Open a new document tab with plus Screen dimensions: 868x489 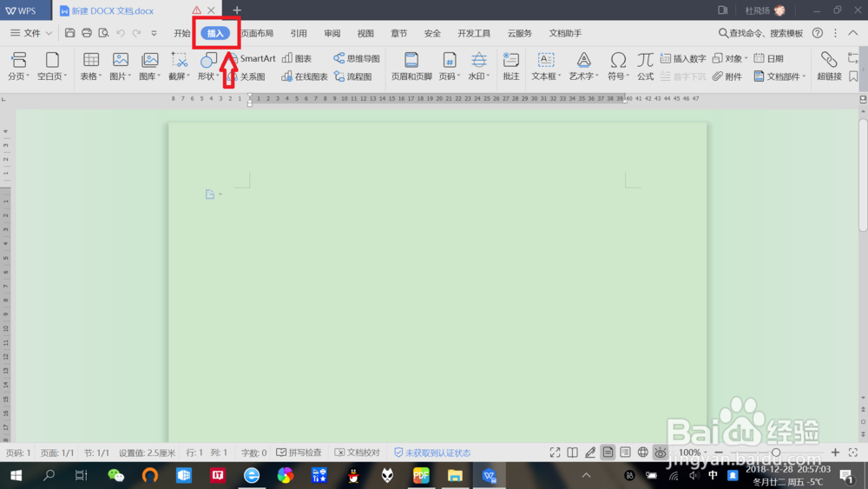[x=237, y=10]
